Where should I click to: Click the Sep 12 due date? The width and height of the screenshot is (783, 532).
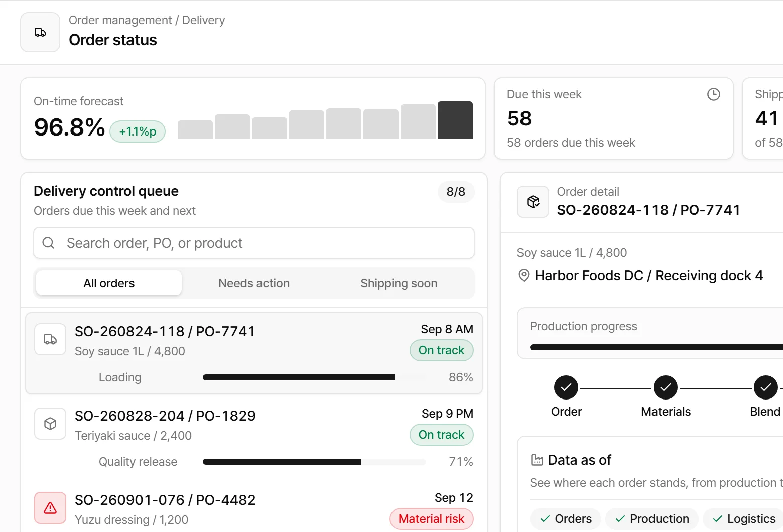454,498
